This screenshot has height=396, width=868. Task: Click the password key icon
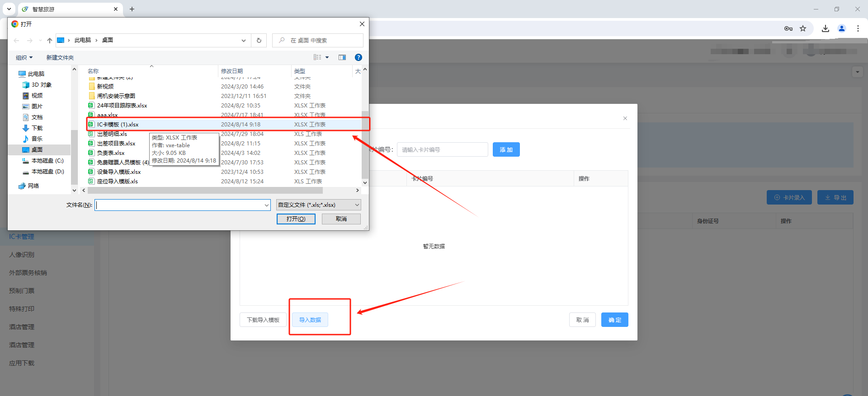(x=788, y=28)
